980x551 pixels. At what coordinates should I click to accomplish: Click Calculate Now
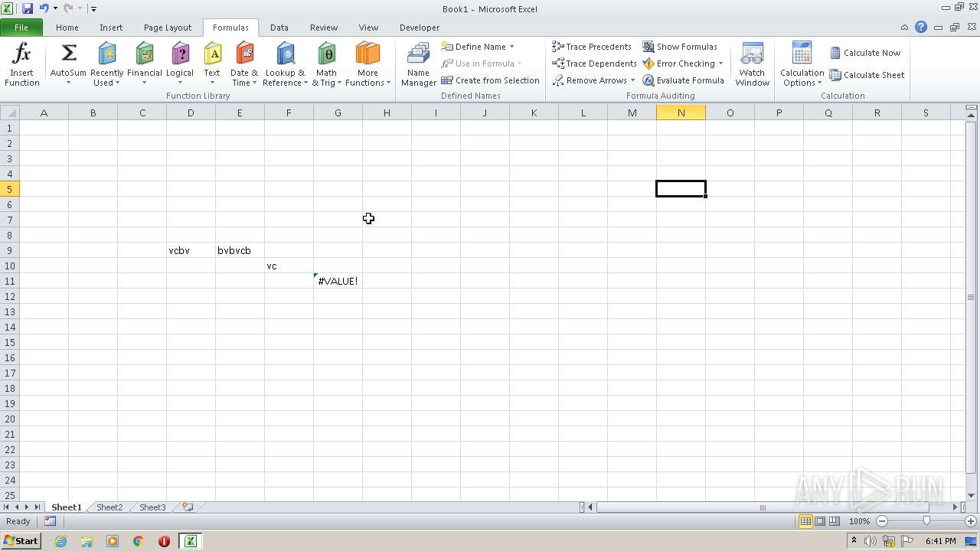click(x=865, y=53)
